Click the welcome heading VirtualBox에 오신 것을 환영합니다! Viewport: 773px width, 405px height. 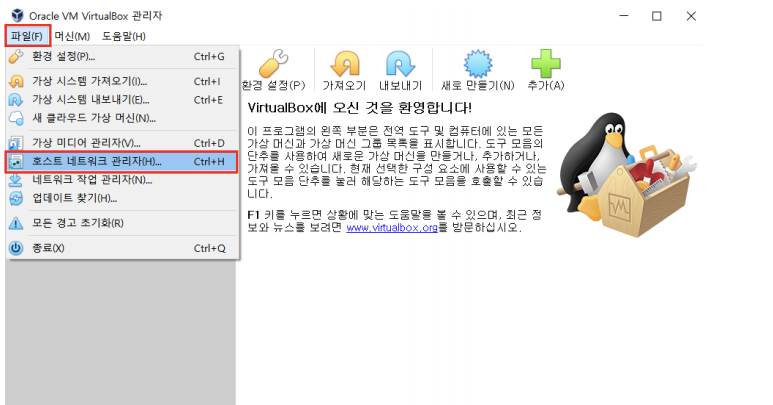point(359,107)
